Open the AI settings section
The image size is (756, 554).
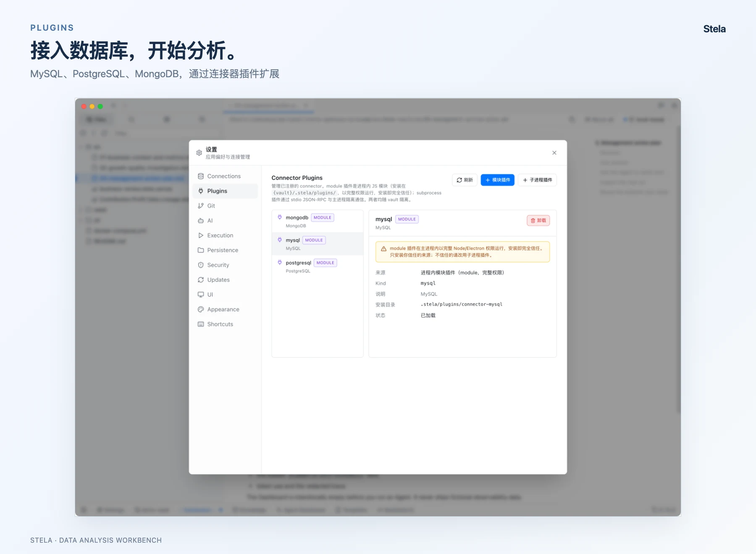tap(225, 221)
